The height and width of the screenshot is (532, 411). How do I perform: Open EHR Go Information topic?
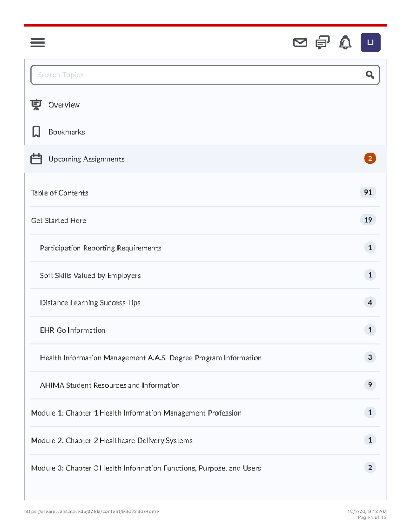point(73,330)
